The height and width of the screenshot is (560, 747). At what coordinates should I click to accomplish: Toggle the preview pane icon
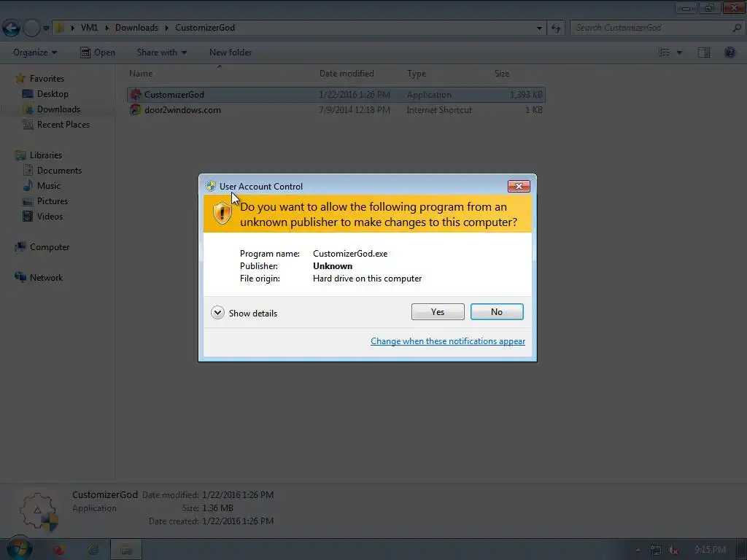pos(704,52)
